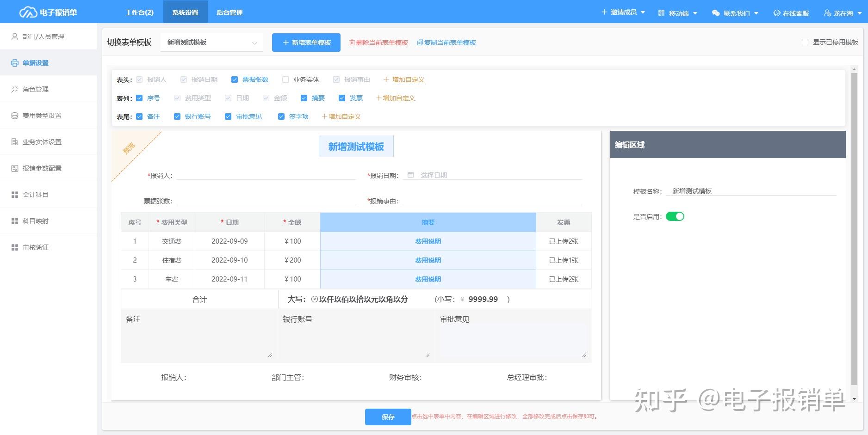Open the 工作台(2) tab
The image size is (868, 435).
(139, 12)
